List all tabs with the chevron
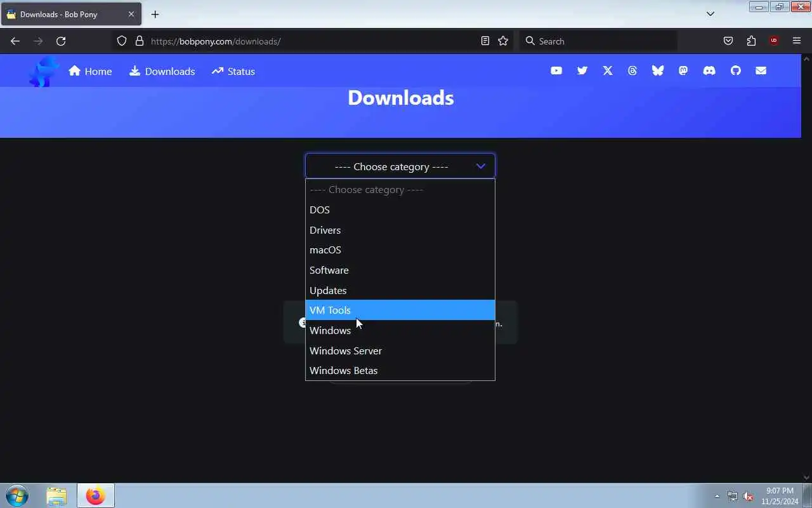 pos(710,14)
